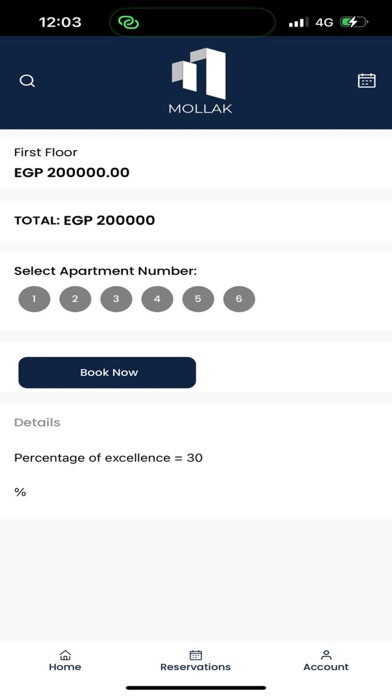Open the calendar icon in header
The width and height of the screenshot is (392, 696).
pyautogui.click(x=367, y=81)
